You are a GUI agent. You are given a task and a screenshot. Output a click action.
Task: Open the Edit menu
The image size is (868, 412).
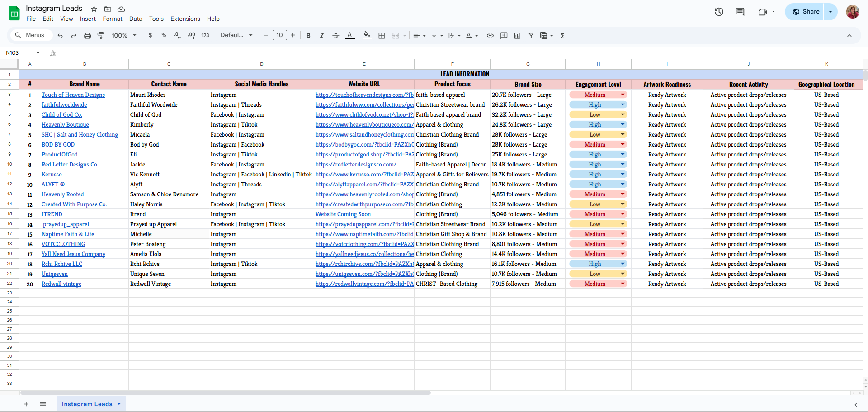(48, 19)
